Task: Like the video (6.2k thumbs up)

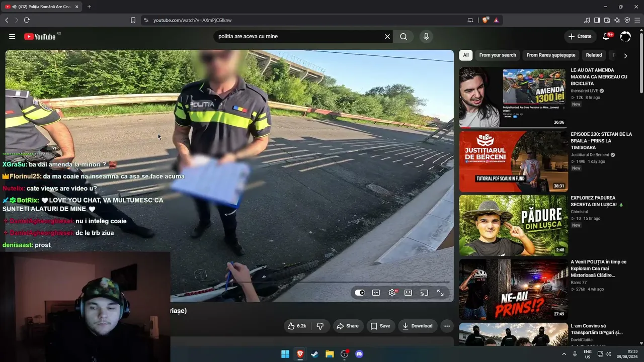Action: [x=297, y=326]
